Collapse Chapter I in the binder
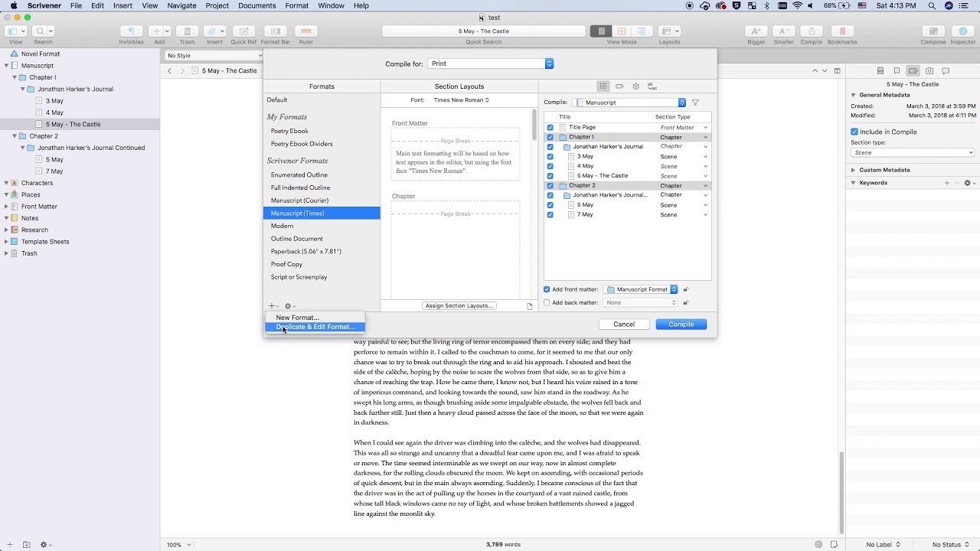 point(15,77)
